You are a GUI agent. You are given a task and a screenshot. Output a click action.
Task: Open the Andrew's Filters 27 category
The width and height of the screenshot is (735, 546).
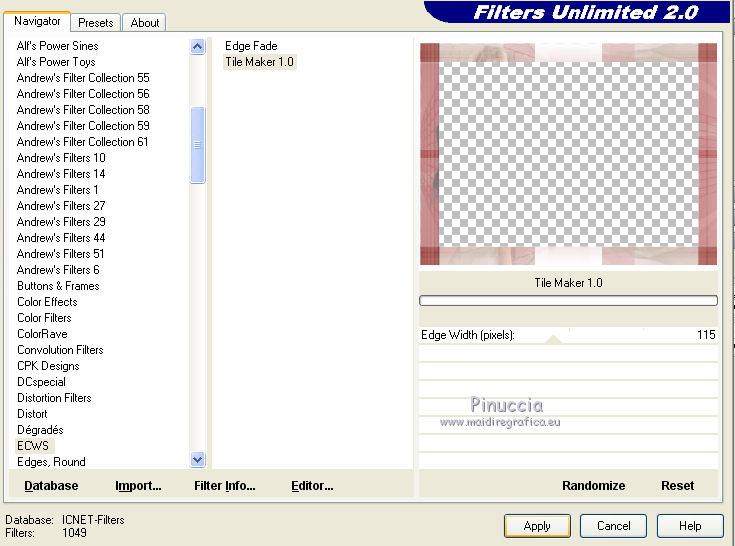coord(61,206)
